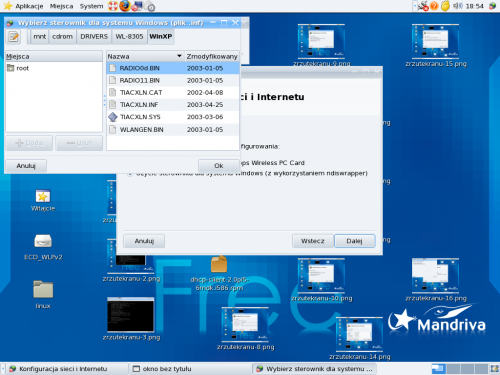Click Usuń bookmark button

tap(79, 143)
